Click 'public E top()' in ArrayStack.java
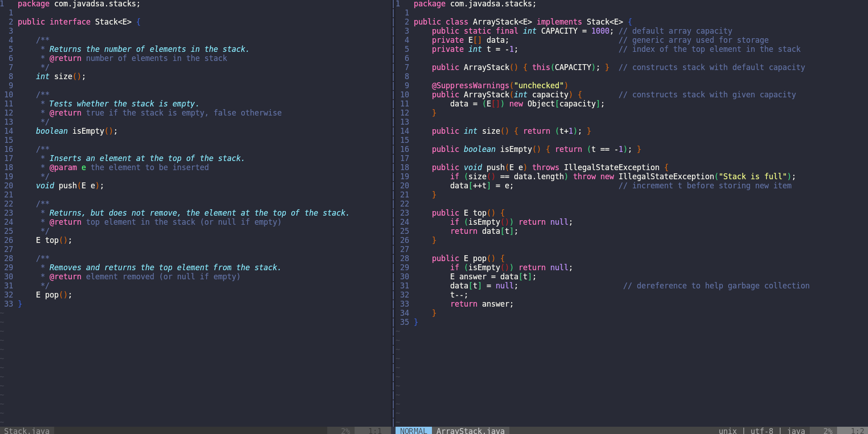The width and height of the screenshot is (868, 434). pos(464,213)
